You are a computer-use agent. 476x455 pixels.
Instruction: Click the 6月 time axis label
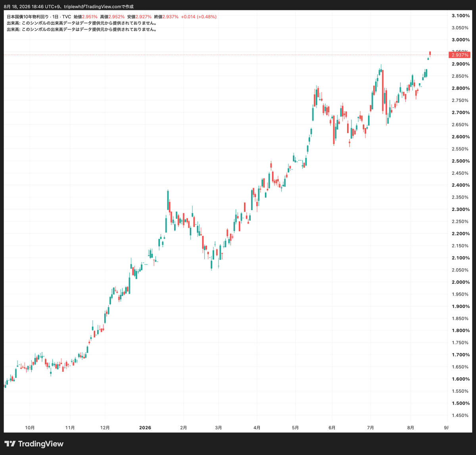pos(332,428)
